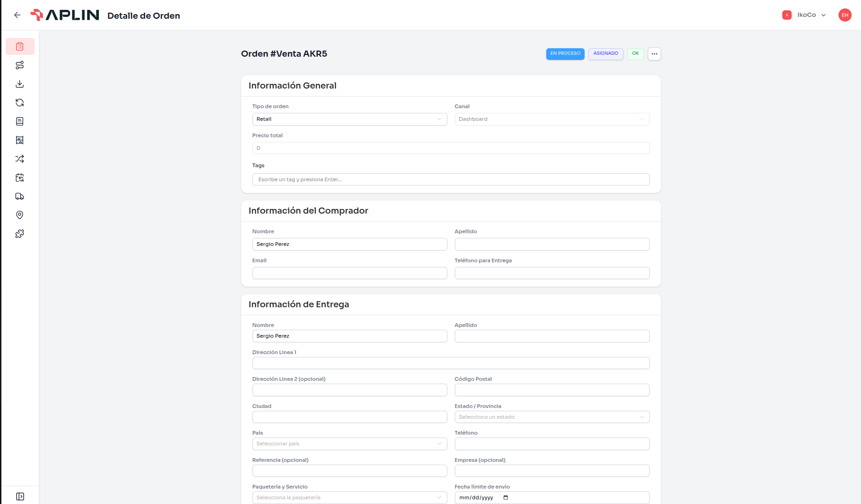The width and height of the screenshot is (861, 504).
Task: Click the Teléfono para Entrega field
Action: (x=552, y=273)
